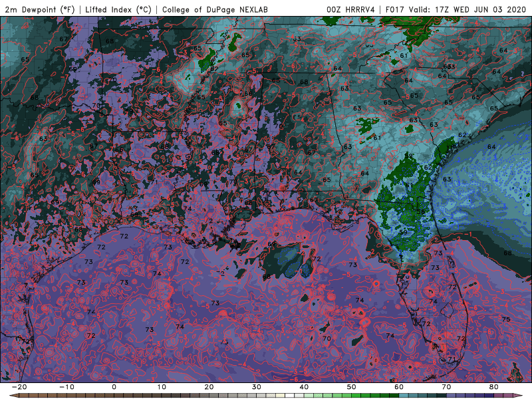Click the -10 color scale label

click(66, 387)
